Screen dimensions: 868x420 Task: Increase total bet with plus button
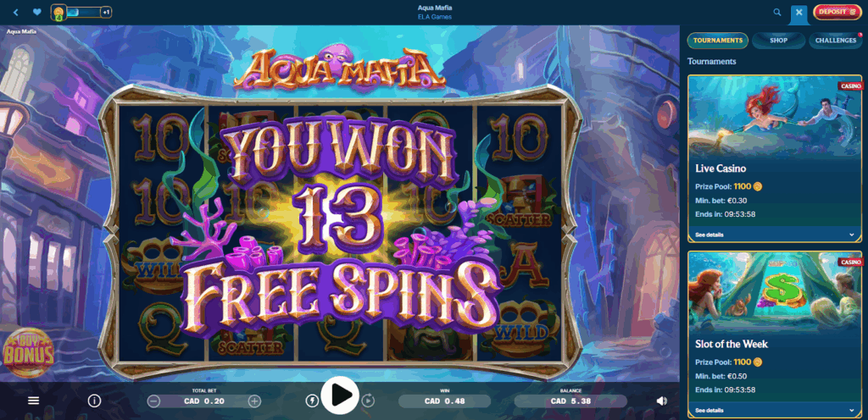254,401
